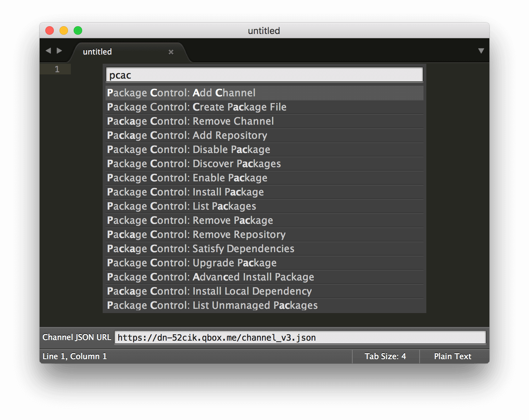The height and width of the screenshot is (420, 529).
Task: Select Package Control: Remove Repository
Action: click(264, 234)
